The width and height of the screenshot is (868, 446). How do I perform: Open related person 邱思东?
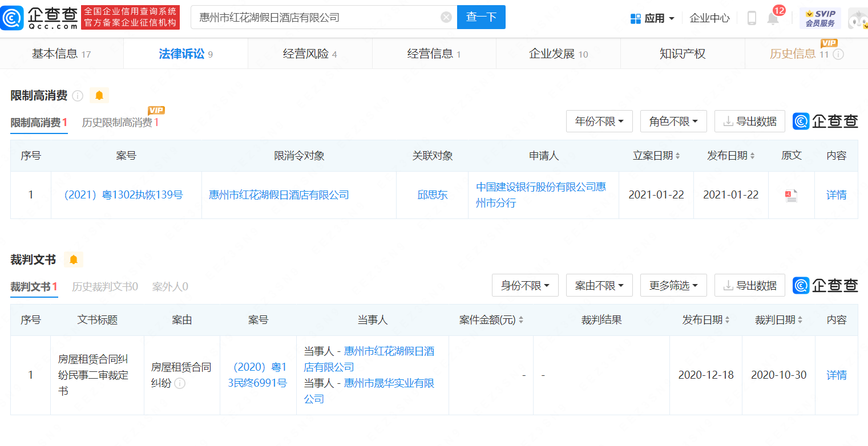coord(433,195)
